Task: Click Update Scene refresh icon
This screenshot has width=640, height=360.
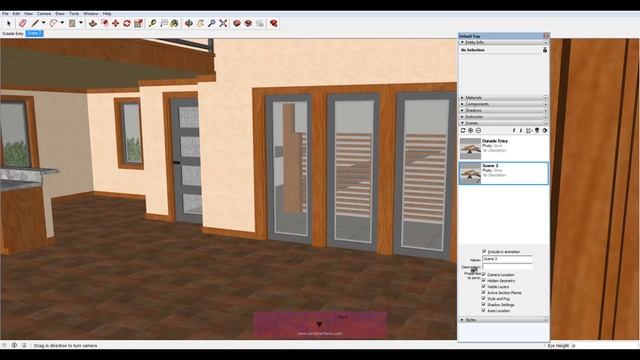Action: 463,130
